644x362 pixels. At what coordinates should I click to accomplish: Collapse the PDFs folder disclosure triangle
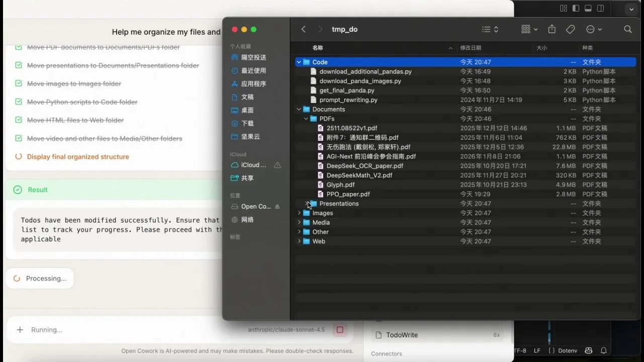[306, 119]
